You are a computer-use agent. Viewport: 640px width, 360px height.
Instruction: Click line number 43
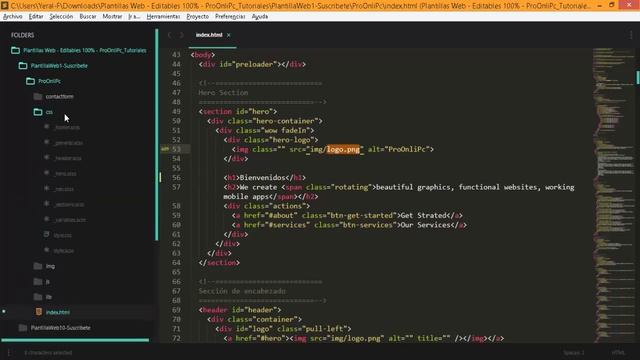[176, 55]
